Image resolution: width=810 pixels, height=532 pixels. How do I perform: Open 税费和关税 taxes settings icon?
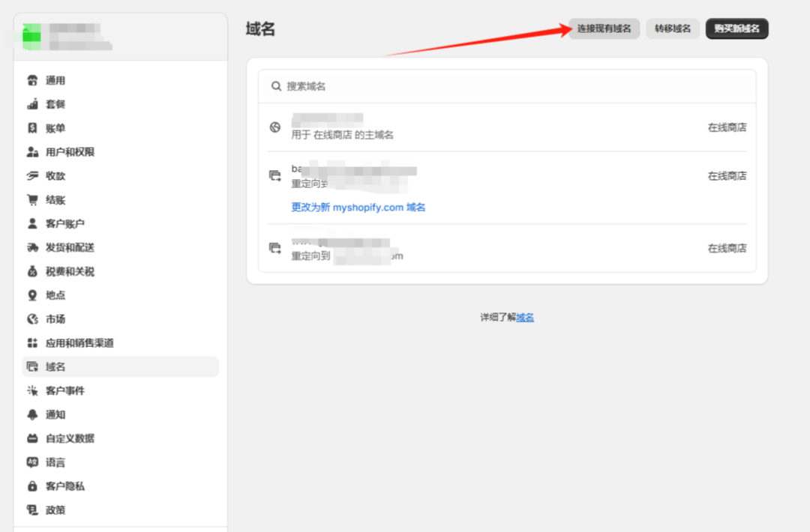(x=32, y=271)
